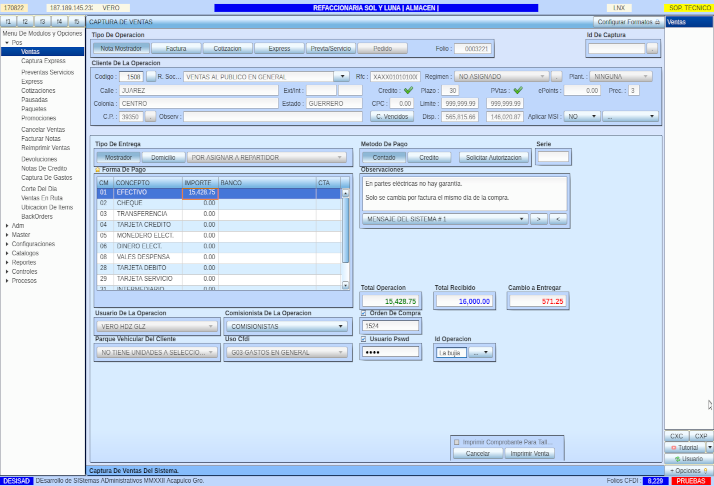This screenshot has height=486, width=714.
Task: Open Comisionistas dropdown
Action: pos(287,327)
